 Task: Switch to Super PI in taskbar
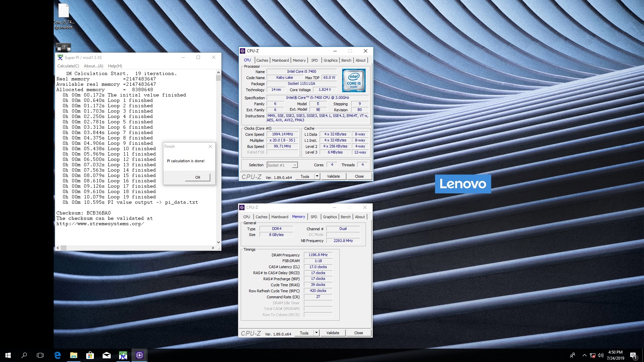coord(123,355)
